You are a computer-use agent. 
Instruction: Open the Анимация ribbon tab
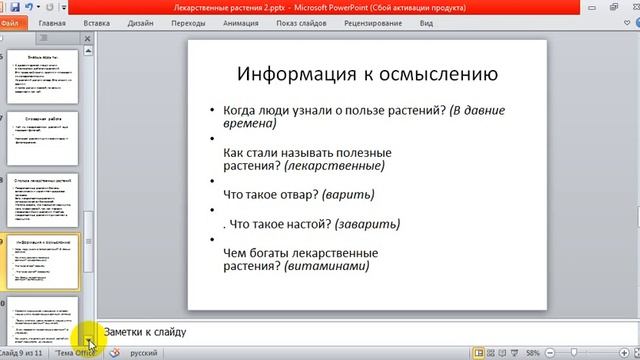(240, 23)
